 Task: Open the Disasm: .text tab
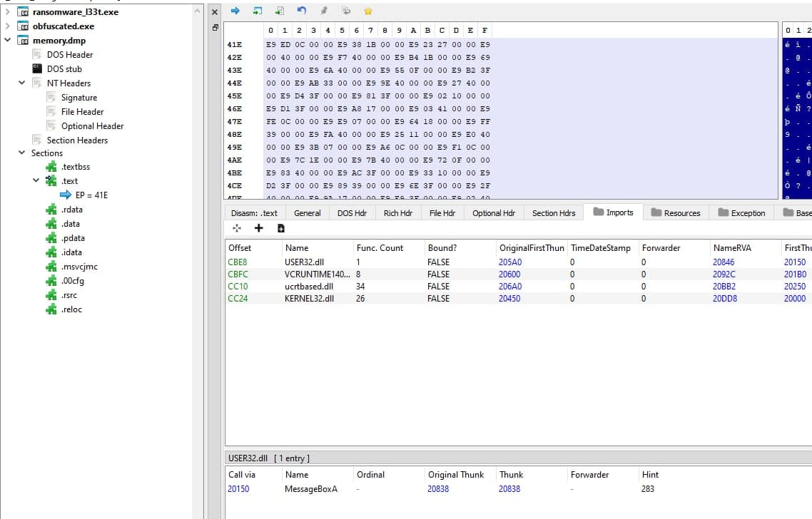254,212
